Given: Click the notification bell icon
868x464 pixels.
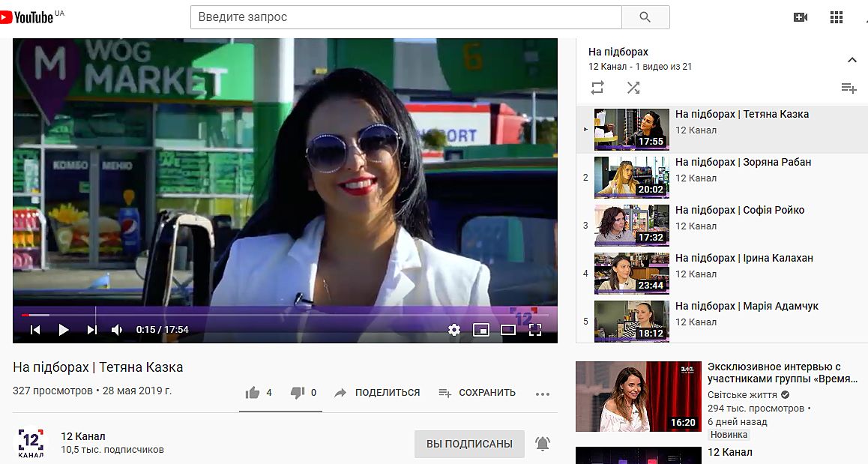Looking at the screenshot, I should (x=542, y=444).
